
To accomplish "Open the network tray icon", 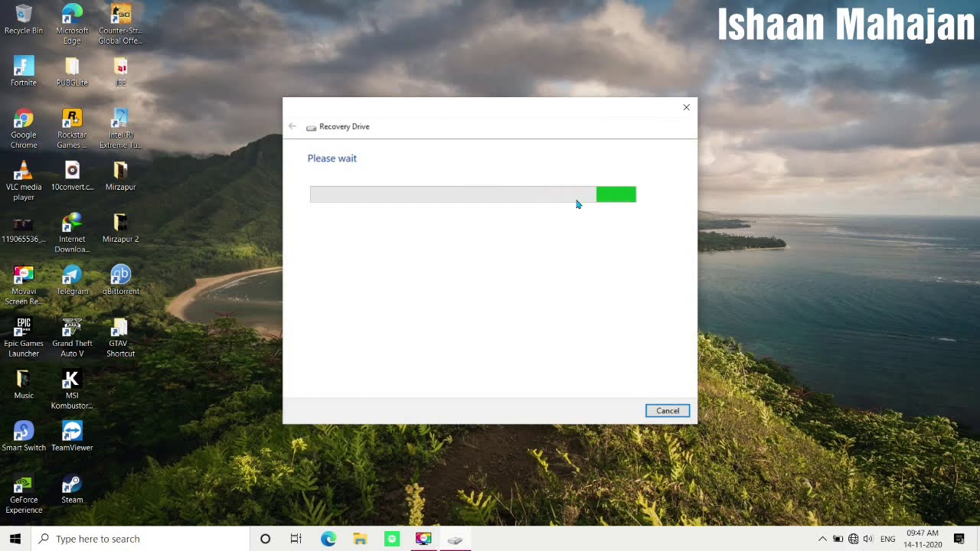I will (x=853, y=539).
